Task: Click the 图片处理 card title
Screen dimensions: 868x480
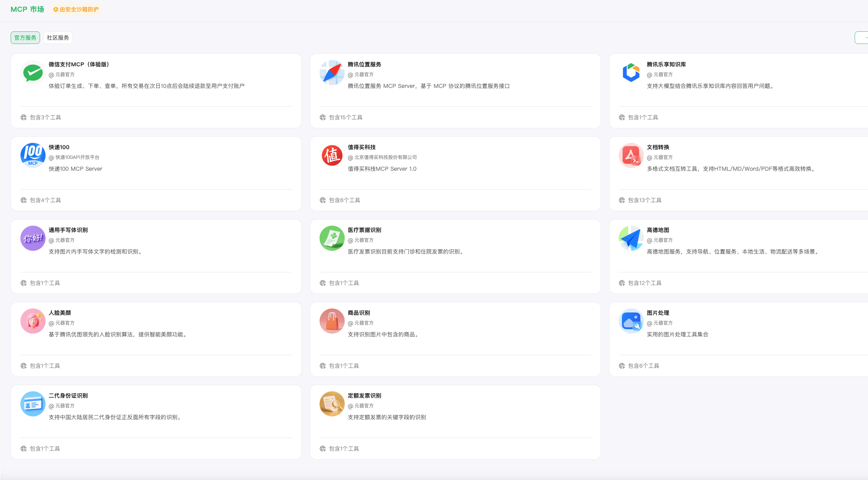Action: tap(658, 313)
